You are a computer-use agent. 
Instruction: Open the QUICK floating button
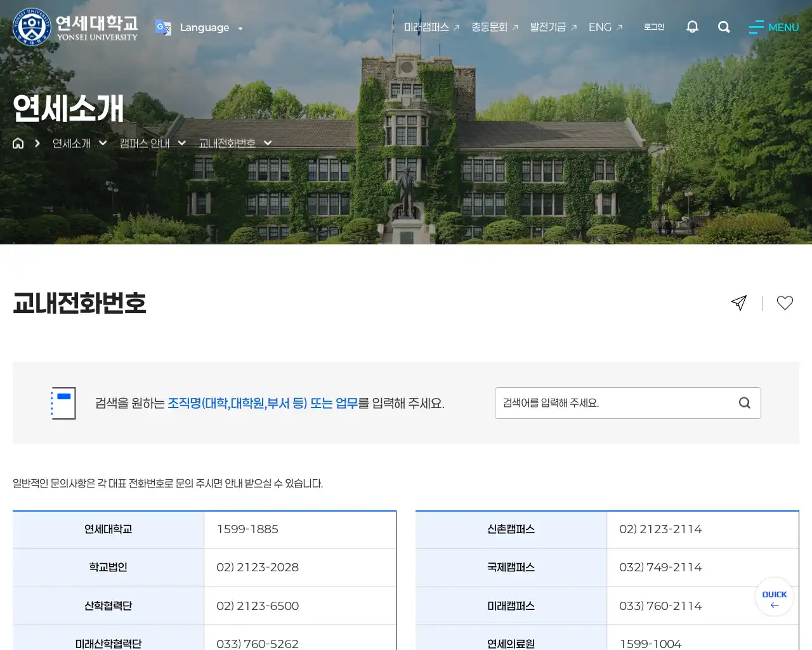pos(775,597)
